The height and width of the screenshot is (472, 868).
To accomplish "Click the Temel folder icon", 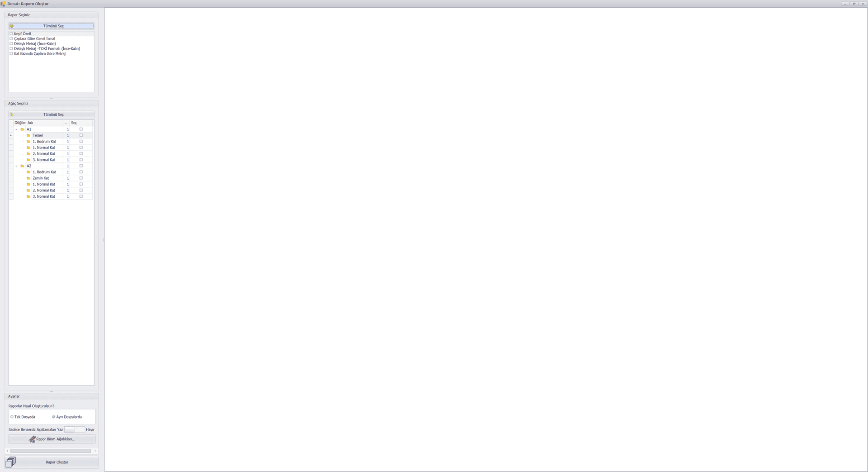I will click(28, 135).
